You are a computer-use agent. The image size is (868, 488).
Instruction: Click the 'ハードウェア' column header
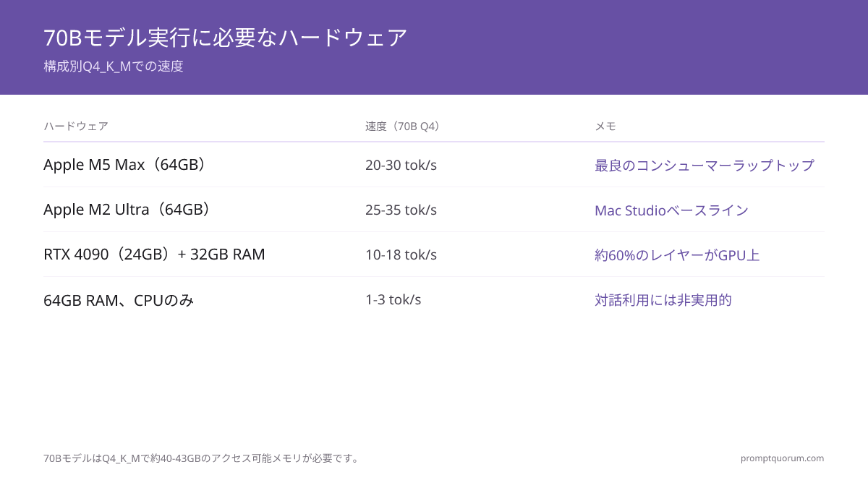click(76, 127)
